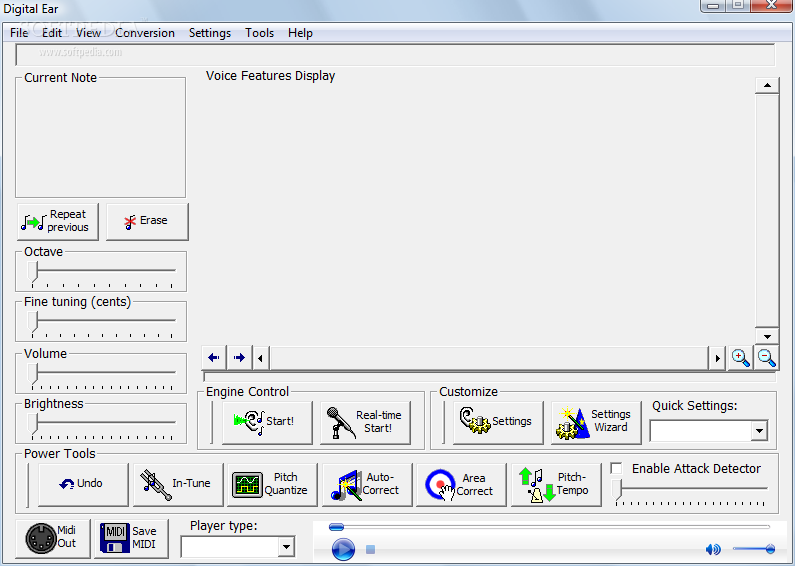Open the Tools menu

[x=260, y=33]
